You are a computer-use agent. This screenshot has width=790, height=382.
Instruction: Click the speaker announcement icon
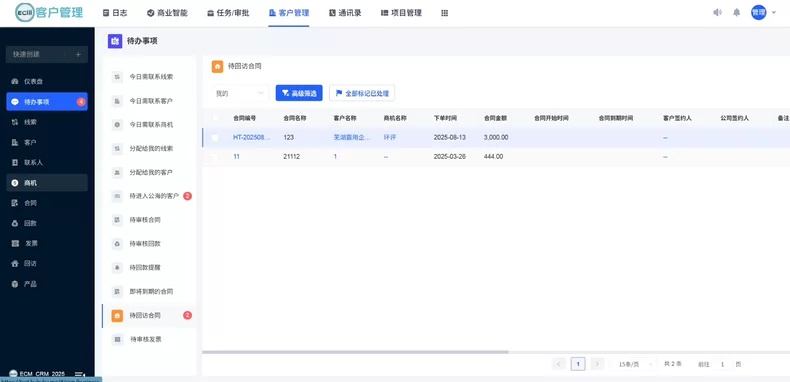(717, 13)
